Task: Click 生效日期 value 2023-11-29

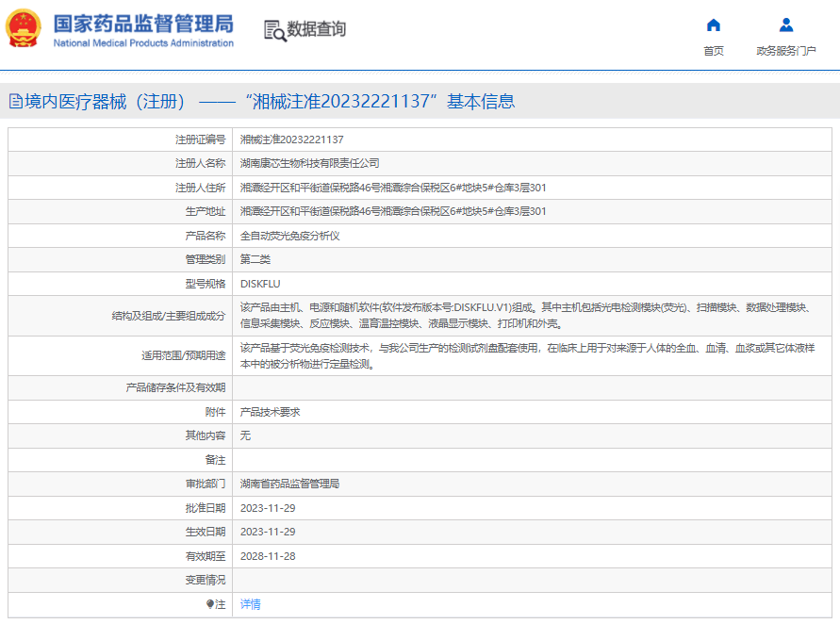Action: click(268, 532)
